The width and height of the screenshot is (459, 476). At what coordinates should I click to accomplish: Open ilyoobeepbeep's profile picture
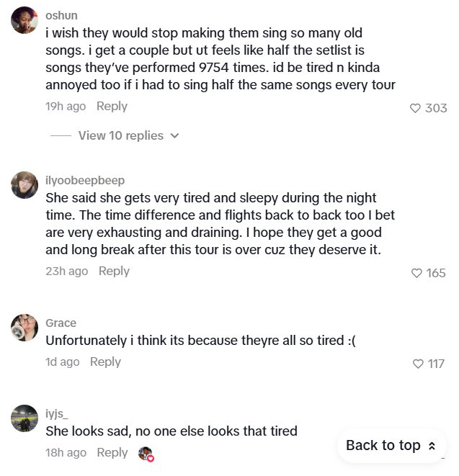coord(24,185)
